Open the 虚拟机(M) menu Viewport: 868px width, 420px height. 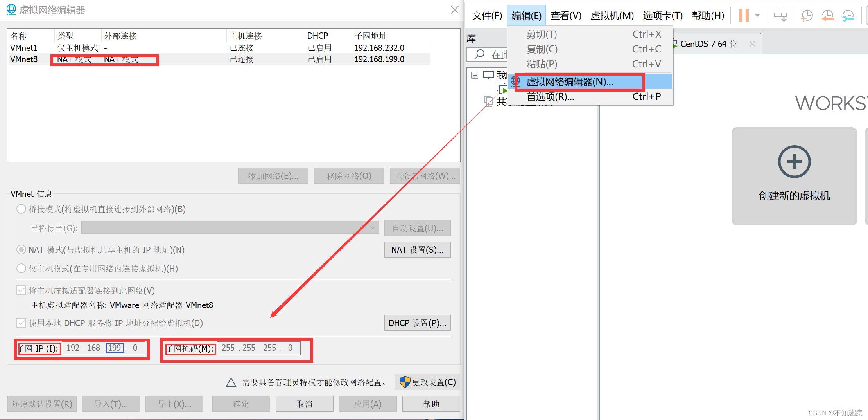612,16
